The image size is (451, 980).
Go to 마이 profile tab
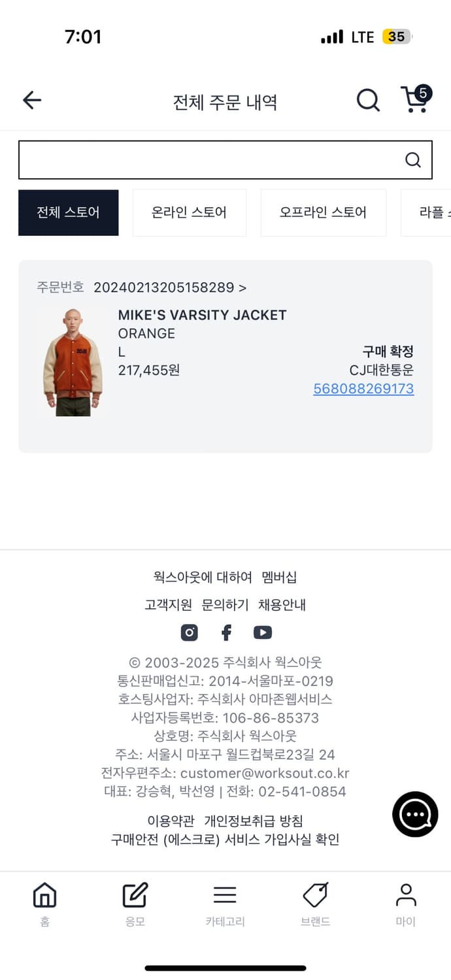(x=406, y=904)
